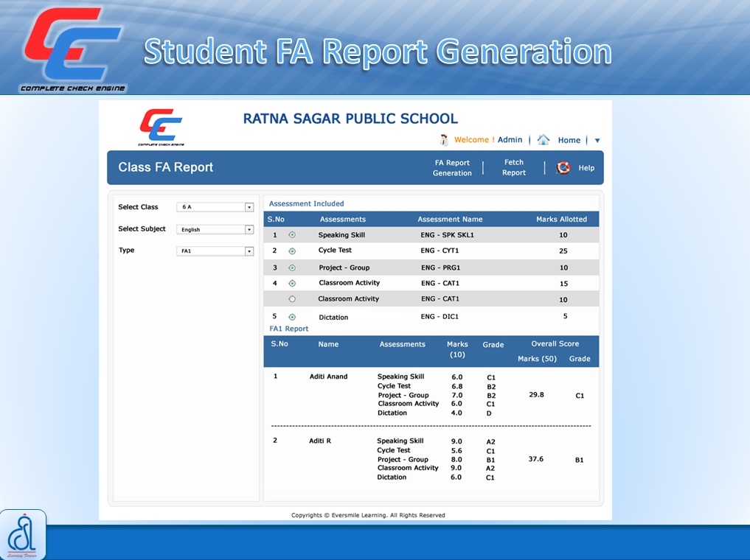Select the Cycle Test radio button

point(292,251)
